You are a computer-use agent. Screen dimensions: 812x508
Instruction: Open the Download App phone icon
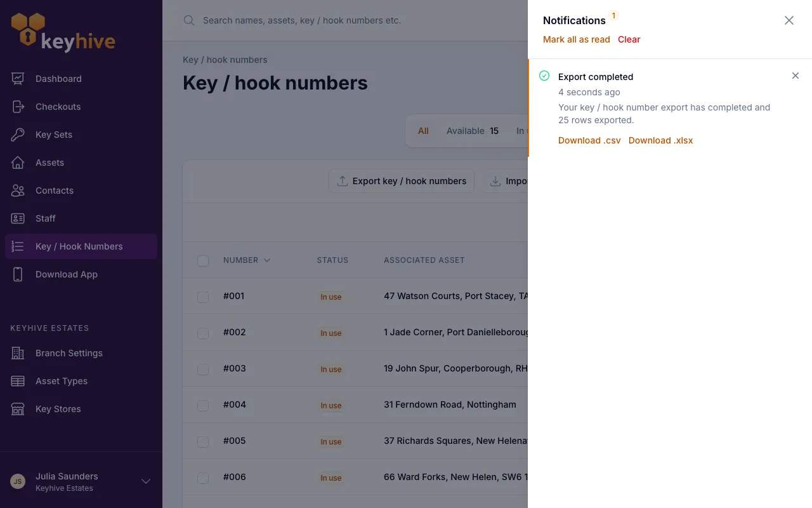coord(18,274)
